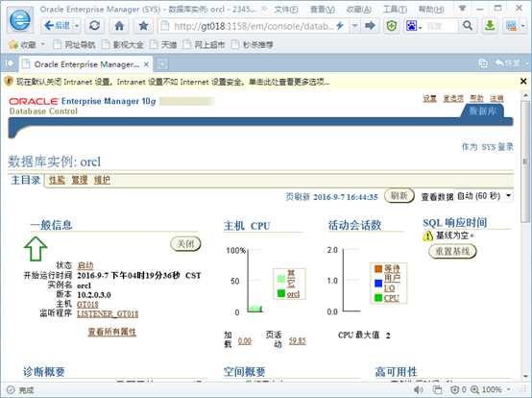Click the lightning speed-mode icon in address bar

(340, 25)
